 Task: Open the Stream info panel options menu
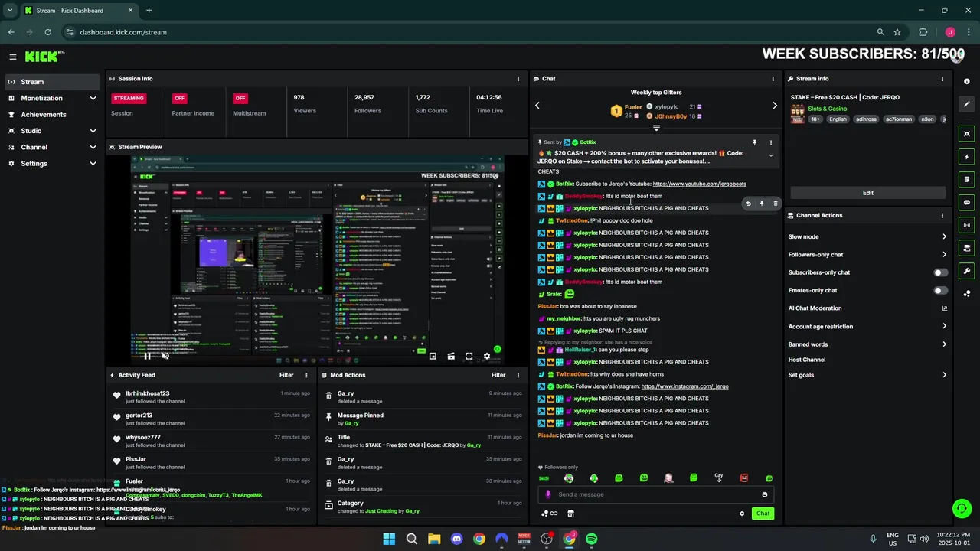point(942,79)
